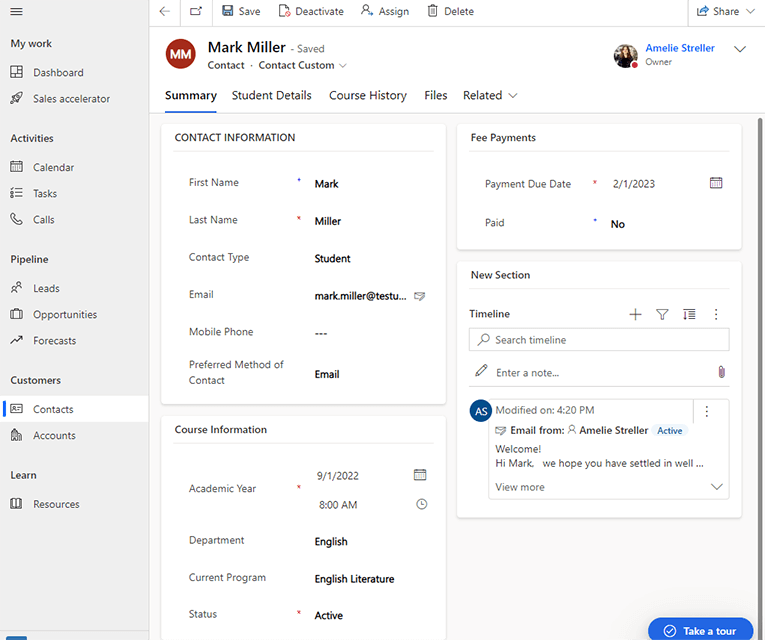Expand the Related tab dropdown
The image size is (765, 640).
(490, 95)
